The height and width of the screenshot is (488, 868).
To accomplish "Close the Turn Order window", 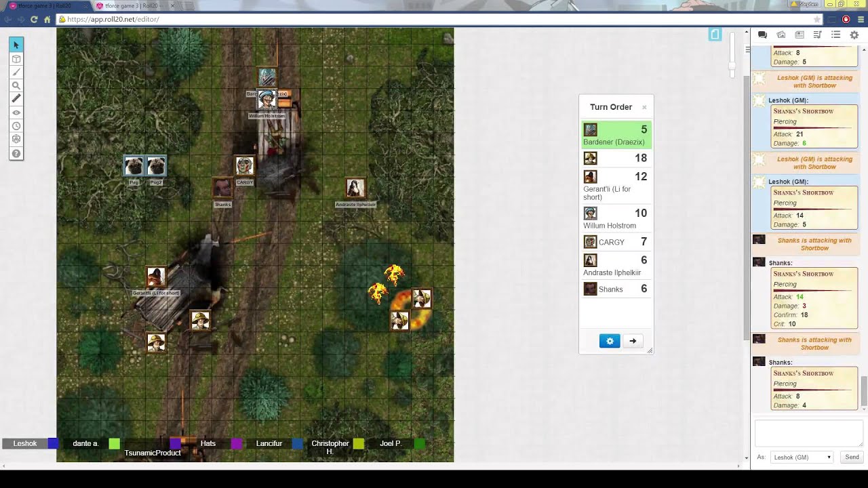I will tap(644, 107).
